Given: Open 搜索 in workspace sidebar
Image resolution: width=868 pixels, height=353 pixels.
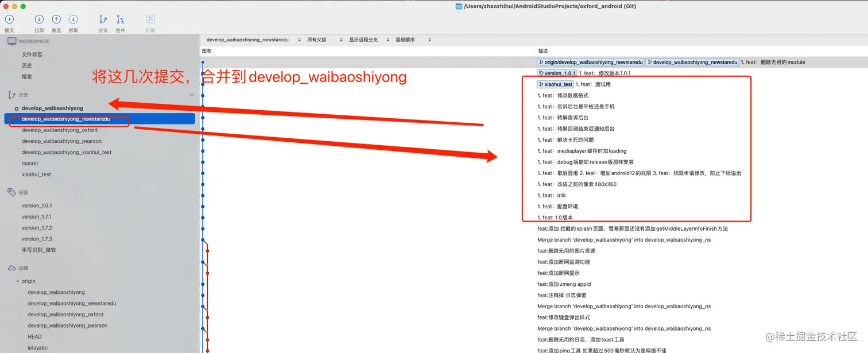Looking at the screenshot, I should 27,76.
